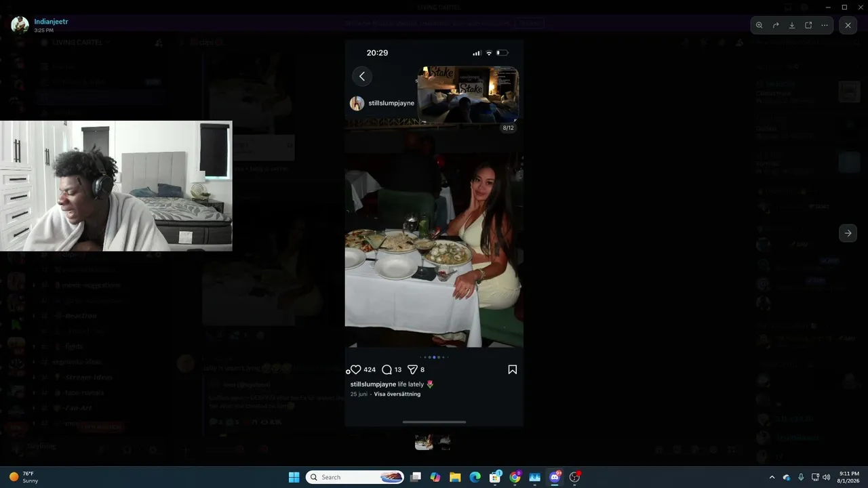
Task: Click stillslumpjayne username next to profile picture
Action: [x=391, y=104]
